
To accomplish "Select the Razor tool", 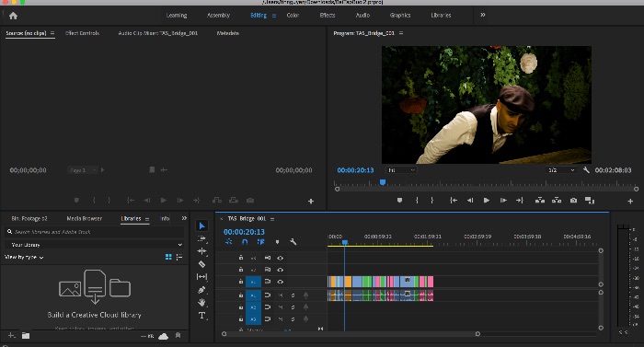I will tap(201, 264).
